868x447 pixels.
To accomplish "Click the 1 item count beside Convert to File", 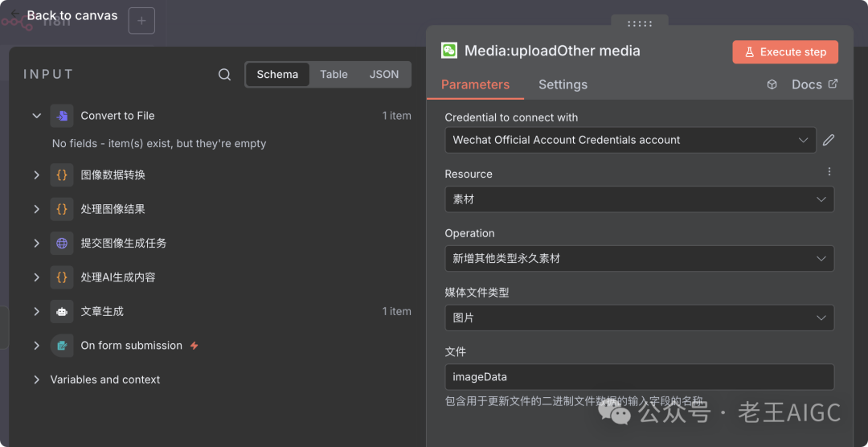I will pyautogui.click(x=396, y=116).
